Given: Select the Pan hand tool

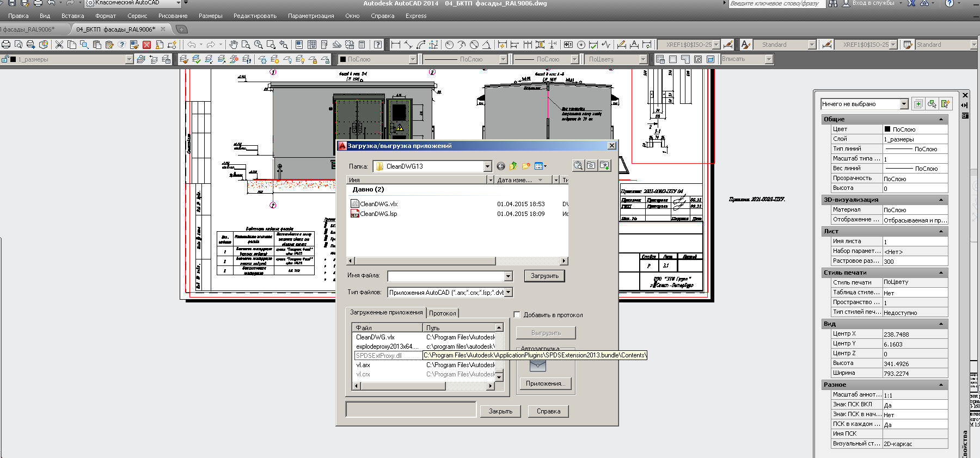Looking at the screenshot, I should click(x=233, y=45).
